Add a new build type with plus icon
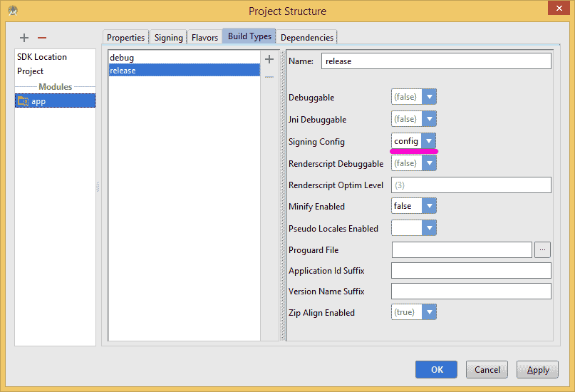The width and height of the screenshot is (575, 392). click(x=269, y=59)
